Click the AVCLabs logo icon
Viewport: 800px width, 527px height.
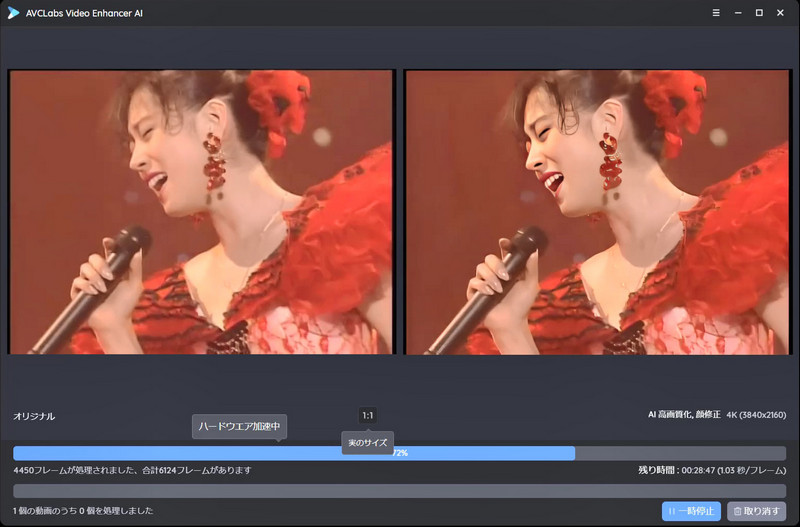pyautogui.click(x=13, y=13)
